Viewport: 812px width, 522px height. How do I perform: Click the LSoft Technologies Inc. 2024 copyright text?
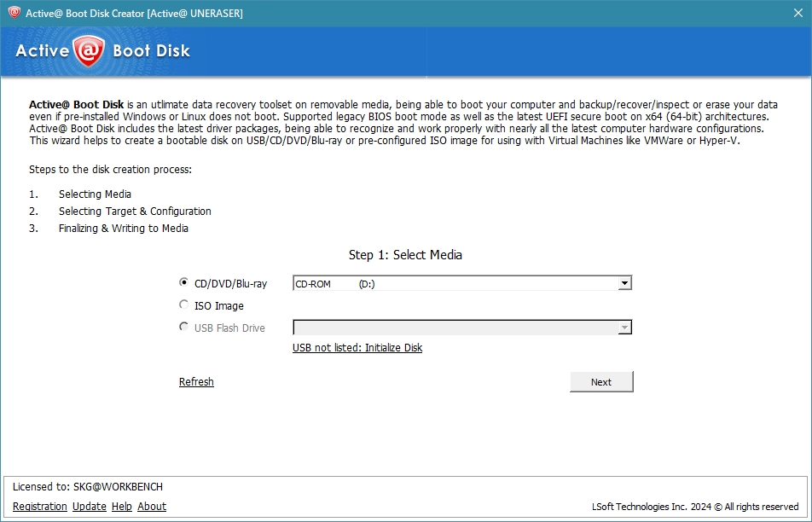click(695, 507)
